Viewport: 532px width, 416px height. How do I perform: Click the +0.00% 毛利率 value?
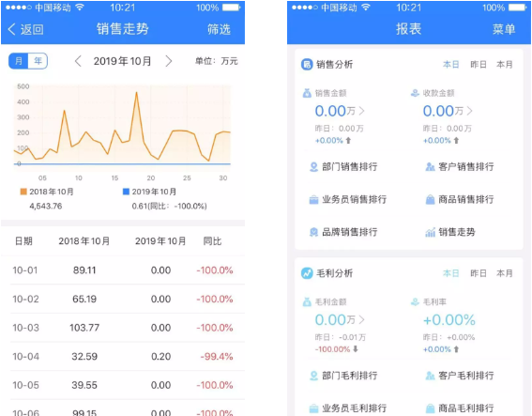tap(449, 320)
